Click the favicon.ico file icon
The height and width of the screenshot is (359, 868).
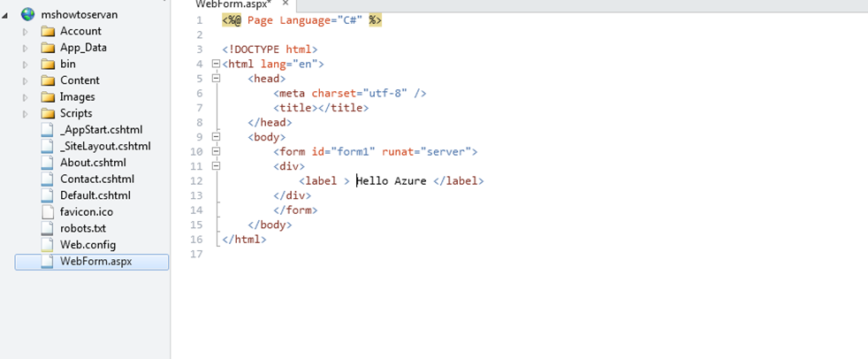click(48, 211)
